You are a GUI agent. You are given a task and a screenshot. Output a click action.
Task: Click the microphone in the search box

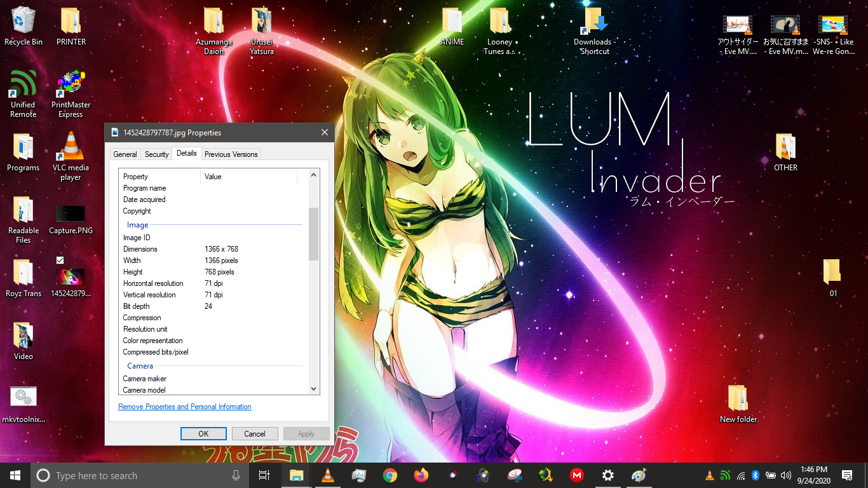(x=236, y=475)
